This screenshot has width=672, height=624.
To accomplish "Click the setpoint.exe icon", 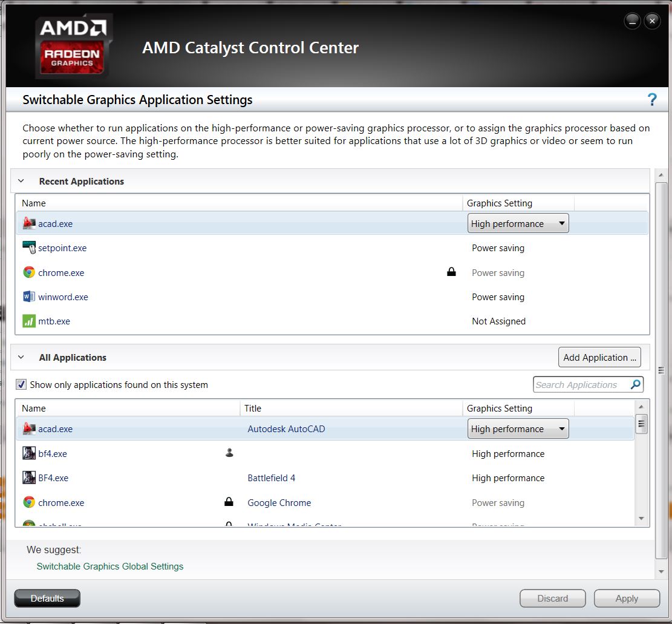I will [x=28, y=248].
